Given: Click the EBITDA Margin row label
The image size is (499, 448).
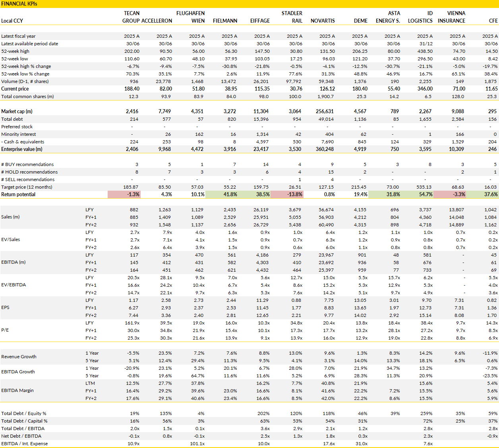Looking at the screenshot, I should coord(17,390).
